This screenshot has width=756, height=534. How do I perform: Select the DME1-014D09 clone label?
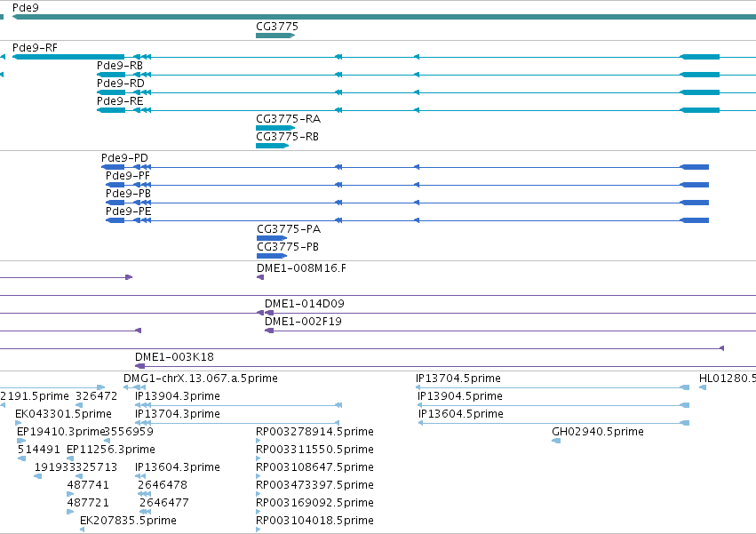(305, 303)
